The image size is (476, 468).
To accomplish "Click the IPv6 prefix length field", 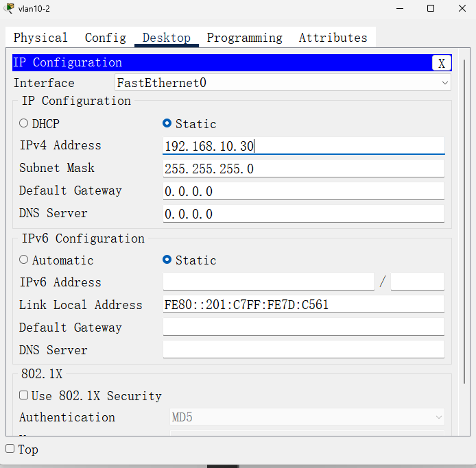I will pyautogui.click(x=418, y=282).
